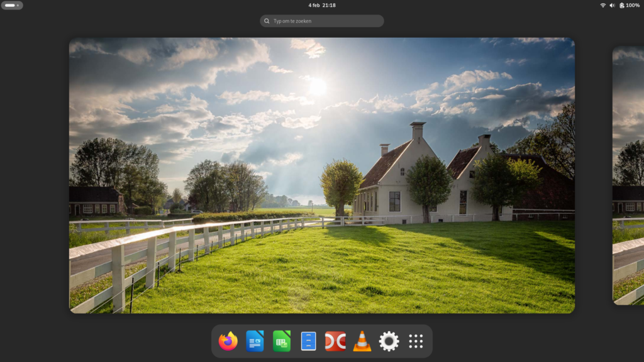Launch Double Commander from the dock
This screenshot has height=362, width=644.
(335, 341)
